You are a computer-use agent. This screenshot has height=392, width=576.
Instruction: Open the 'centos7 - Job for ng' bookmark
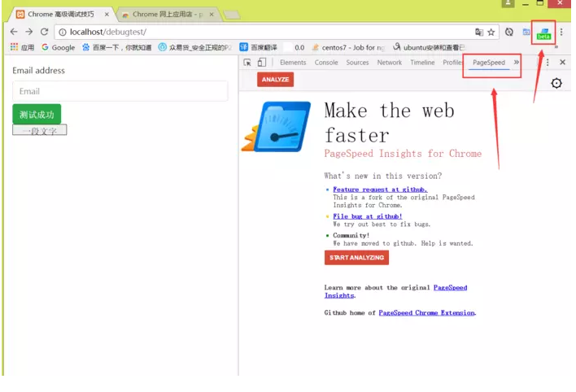pos(348,47)
